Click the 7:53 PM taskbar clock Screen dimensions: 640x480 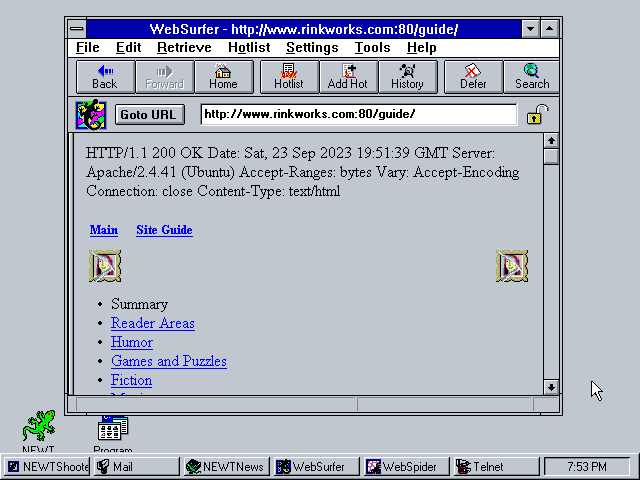tap(587, 467)
